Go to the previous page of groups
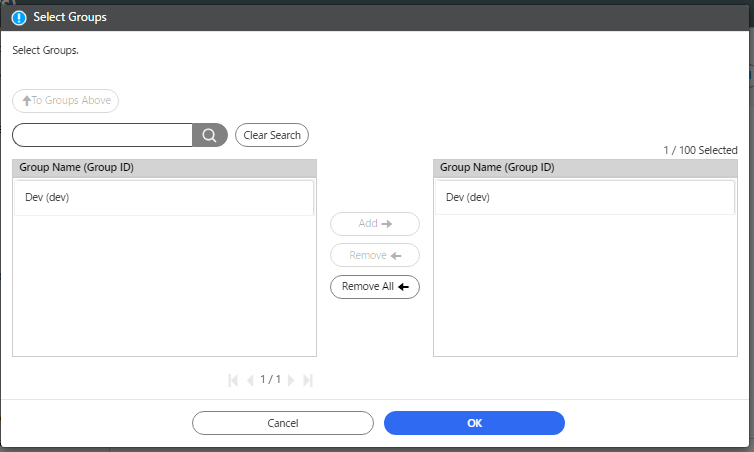Image resolution: width=754 pixels, height=452 pixels. [250, 380]
